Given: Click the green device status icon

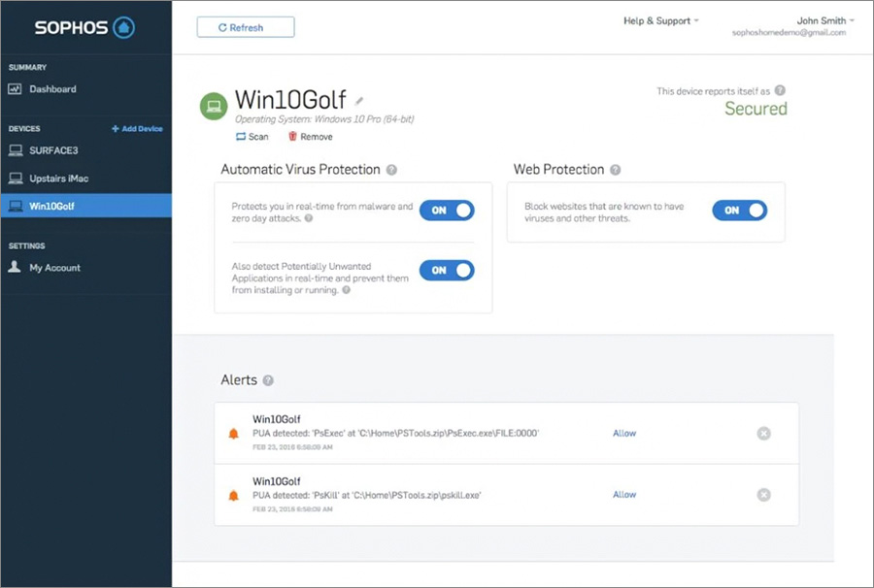Looking at the screenshot, I should [214, 106].
